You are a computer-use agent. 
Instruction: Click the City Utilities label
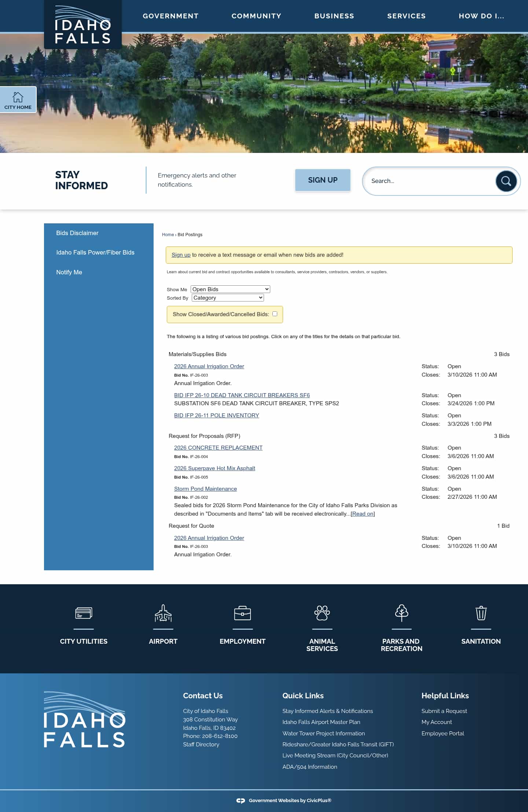click(x=84, y=641)
